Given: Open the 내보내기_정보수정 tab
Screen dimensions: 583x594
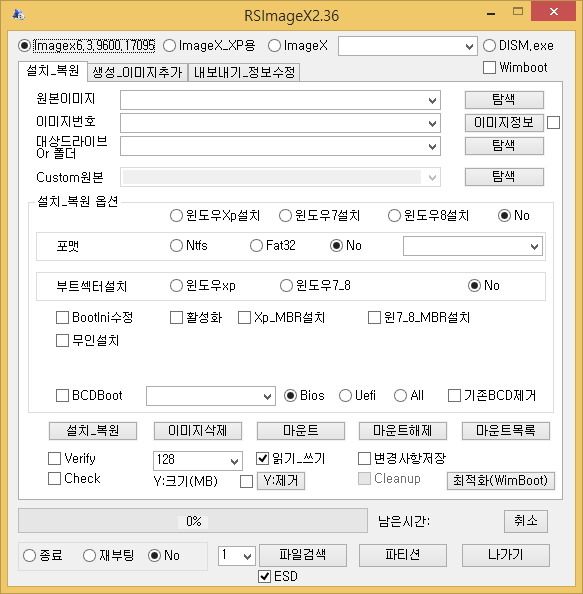Looking at the screenshot, I should pyautogui.click(x=244, y=72).
